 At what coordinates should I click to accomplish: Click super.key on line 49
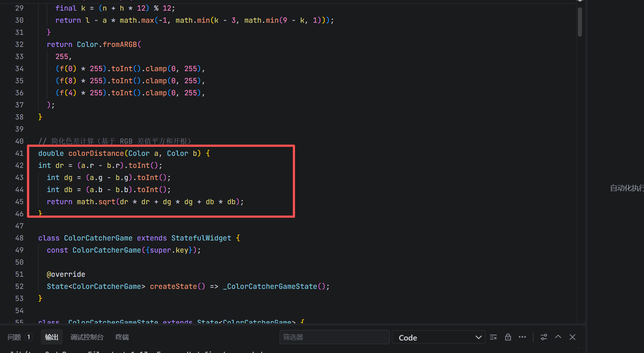pos(169,250)
